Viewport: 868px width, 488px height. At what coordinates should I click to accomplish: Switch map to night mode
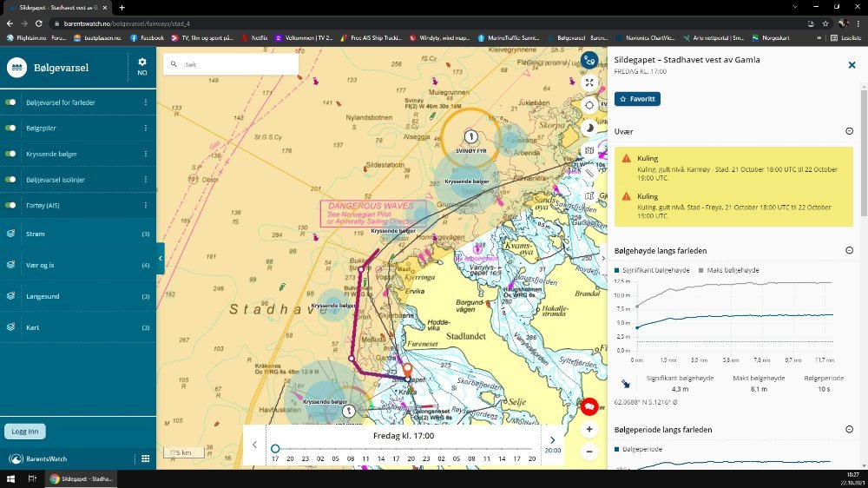click(x=589, y=128)
